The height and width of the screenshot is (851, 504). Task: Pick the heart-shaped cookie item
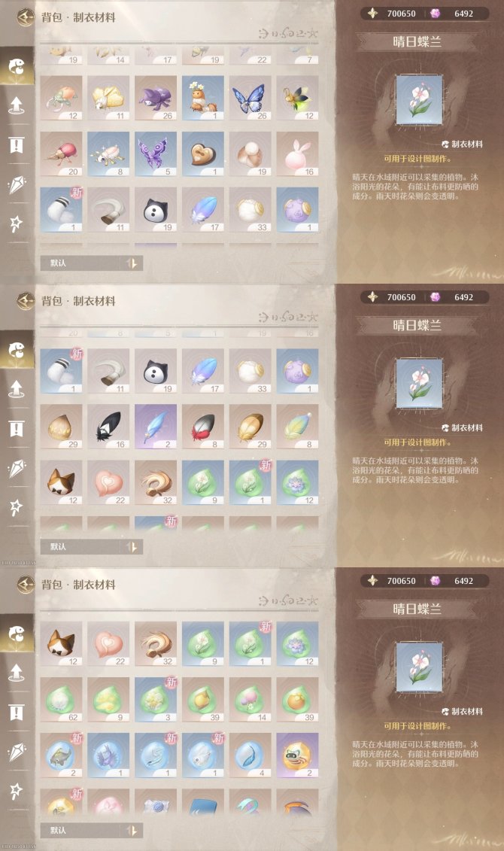click(202, 154)
